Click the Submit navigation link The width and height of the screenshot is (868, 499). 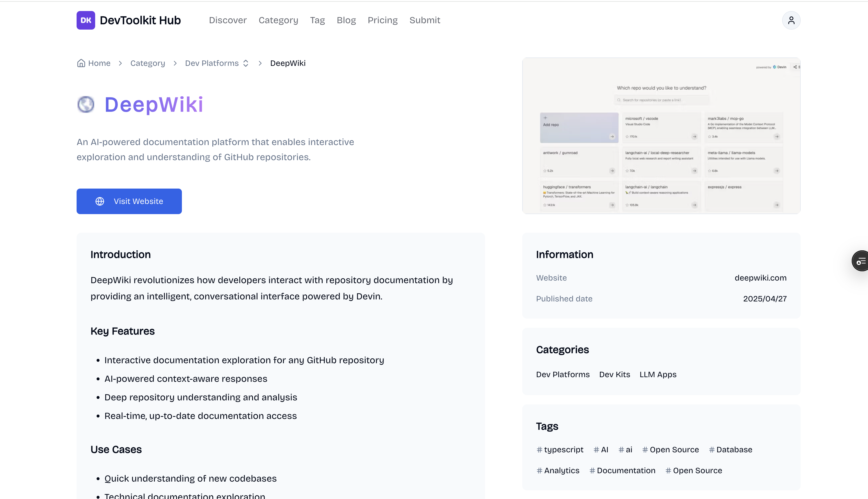pos(425,20)
